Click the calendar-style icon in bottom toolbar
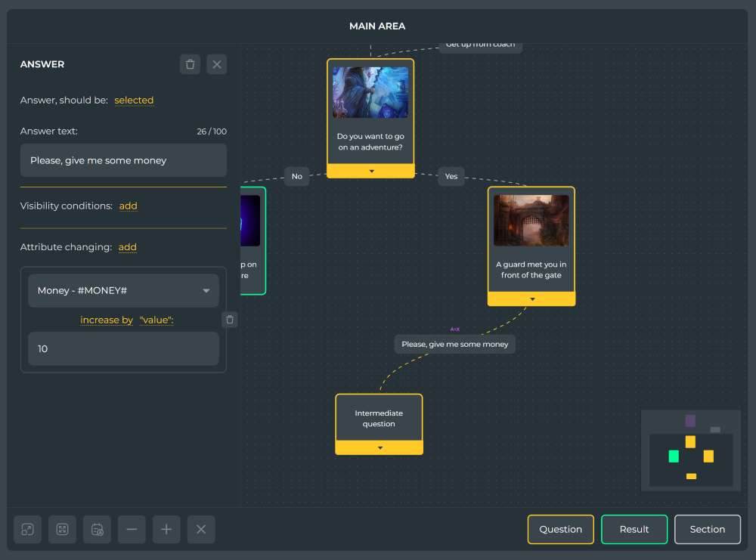756x560 pixels. pos(97,529)
